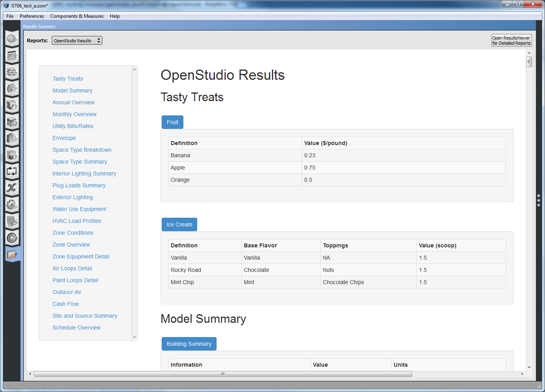Open the Run Simulation play icon
This screenshot has height=392, width=545.
(12, 237)
